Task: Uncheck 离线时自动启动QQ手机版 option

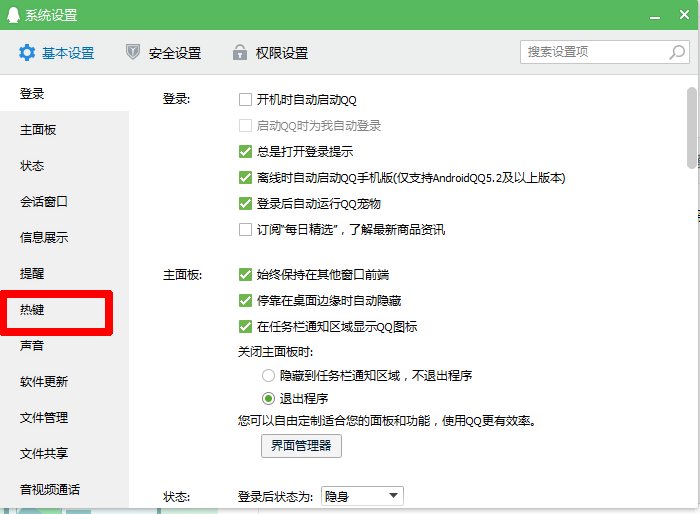Action: click(245, 178)
